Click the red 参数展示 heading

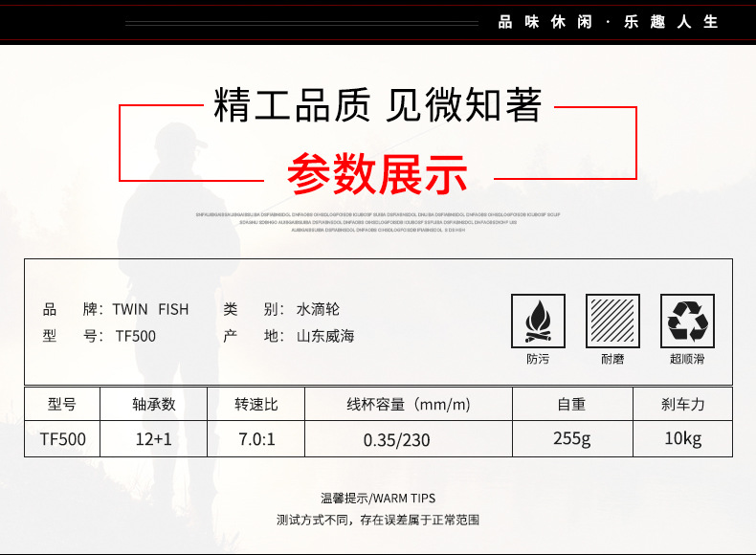point(377,174)
